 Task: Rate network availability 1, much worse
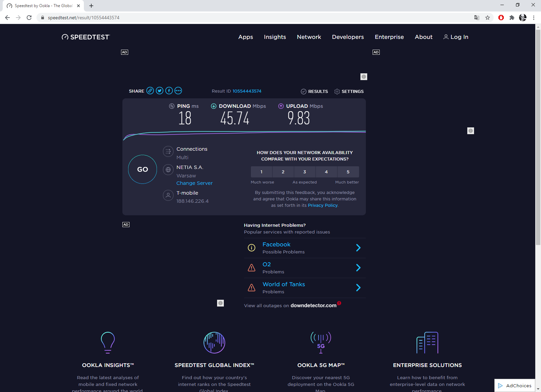[x=261, y=172]
